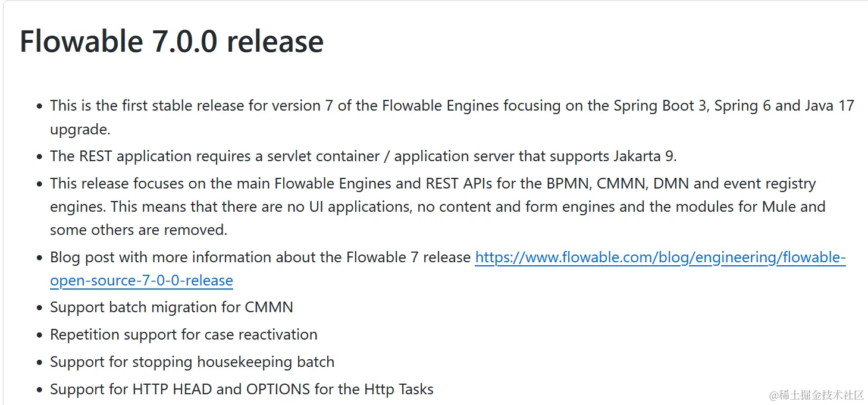Click the word 'upgrade.' in first bullet
The height and width of the screenshot is (405, 868).
(x=80, y=130)
